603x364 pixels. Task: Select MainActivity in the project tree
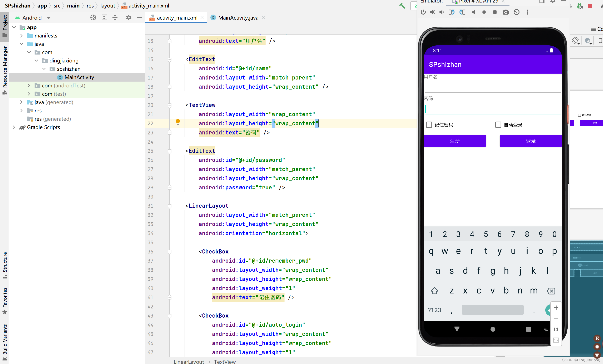coord(79,77)
